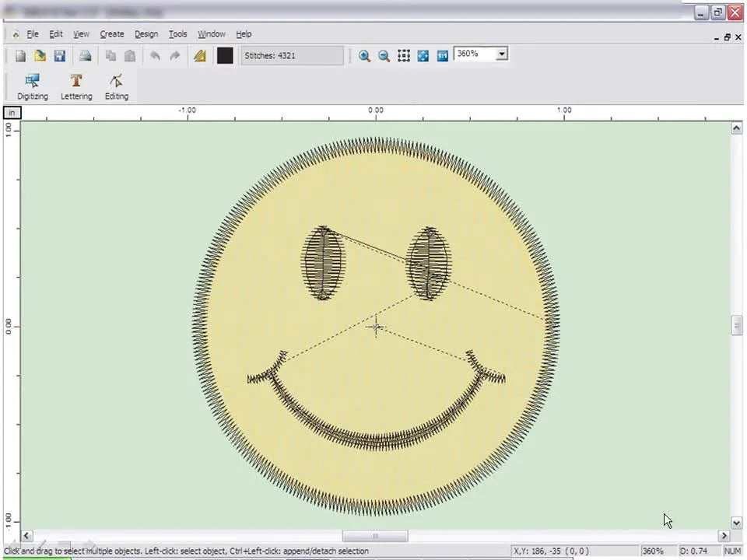Maximize the application window
Image resolution: width=747 pixels, height=560 pixels.
pos(718,12)
